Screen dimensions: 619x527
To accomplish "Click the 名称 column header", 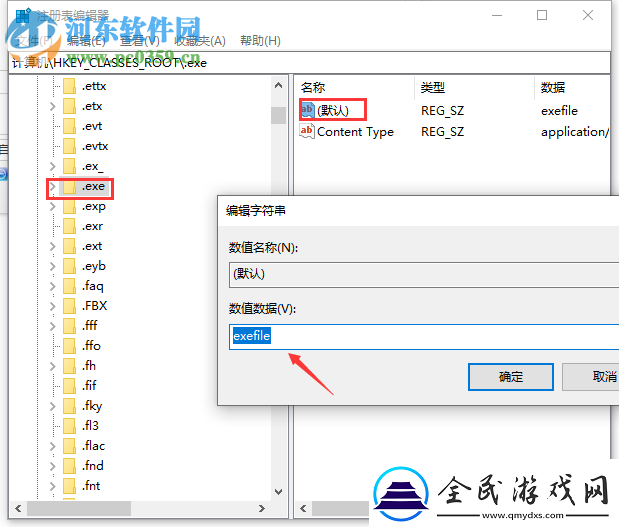I will click(x=313, y=87).
